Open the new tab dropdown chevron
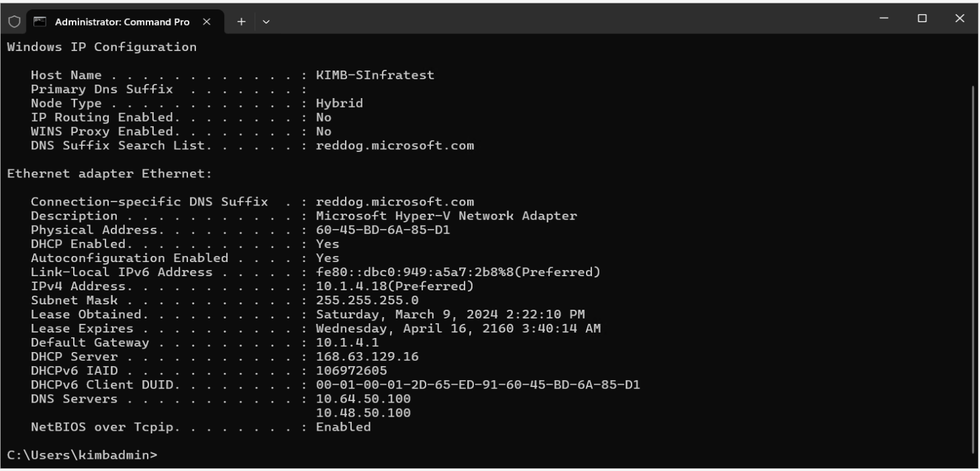Image resolution: width=980 pixels, height=471 pixels. pos(264,21)
